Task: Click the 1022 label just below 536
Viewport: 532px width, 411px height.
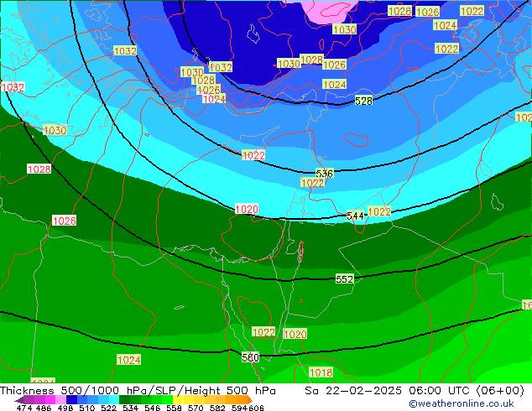Action: (312, 183)
